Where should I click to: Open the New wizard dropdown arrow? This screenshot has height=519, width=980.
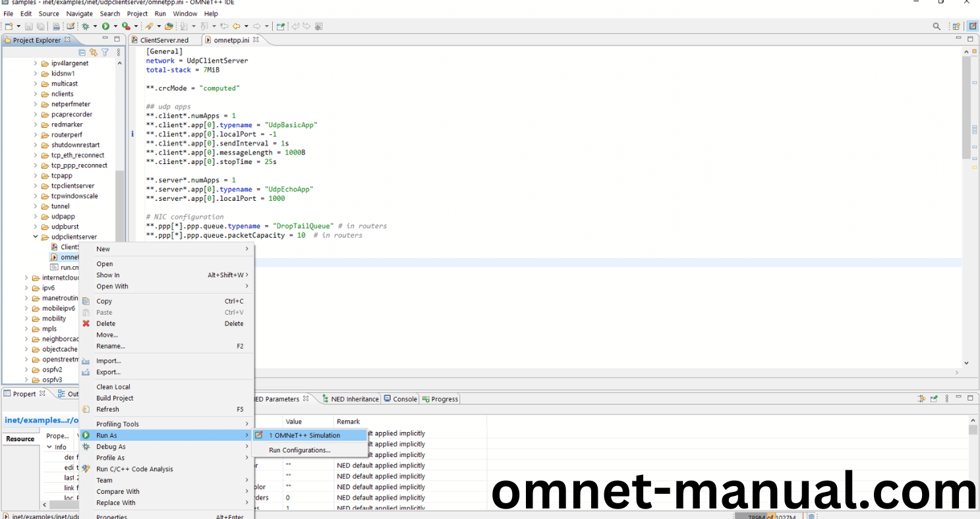[x=18, y=26]
